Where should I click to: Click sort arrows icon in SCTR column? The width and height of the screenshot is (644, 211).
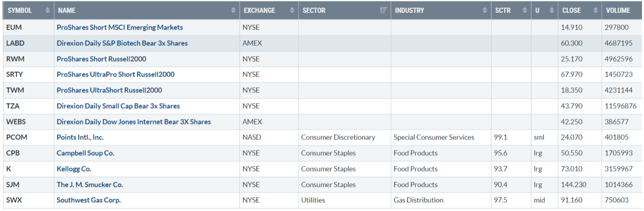coord(524,10)
